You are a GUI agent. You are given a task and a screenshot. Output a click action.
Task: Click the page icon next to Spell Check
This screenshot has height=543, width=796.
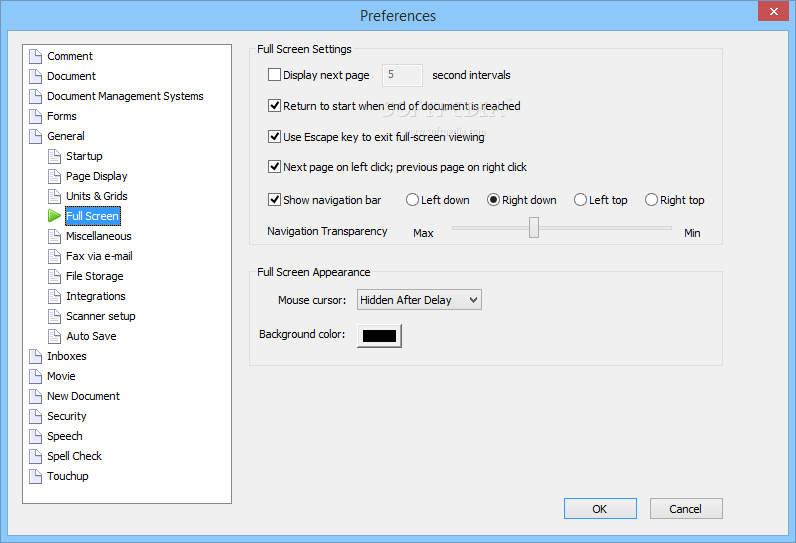pos(36,456)
